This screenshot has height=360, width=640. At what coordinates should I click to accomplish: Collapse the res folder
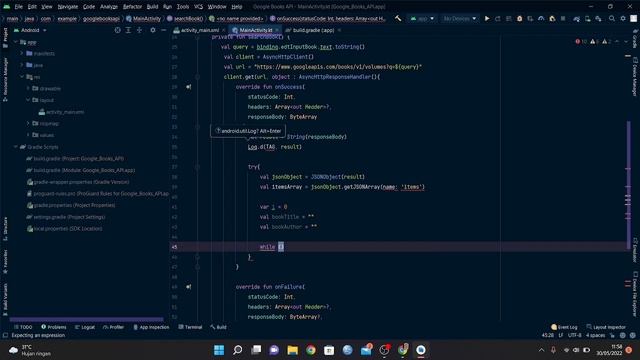tap(22, 77)
